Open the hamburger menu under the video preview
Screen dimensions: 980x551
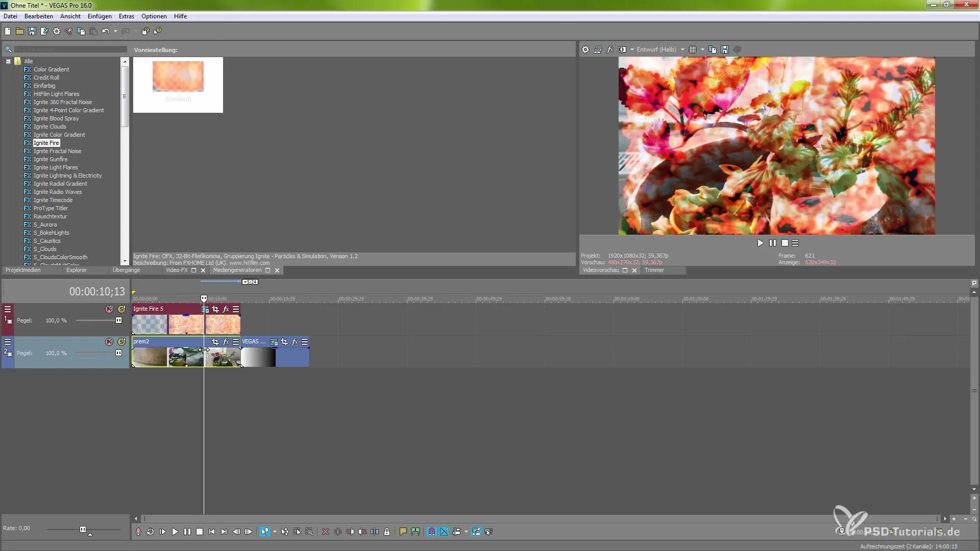pos(795,243)
